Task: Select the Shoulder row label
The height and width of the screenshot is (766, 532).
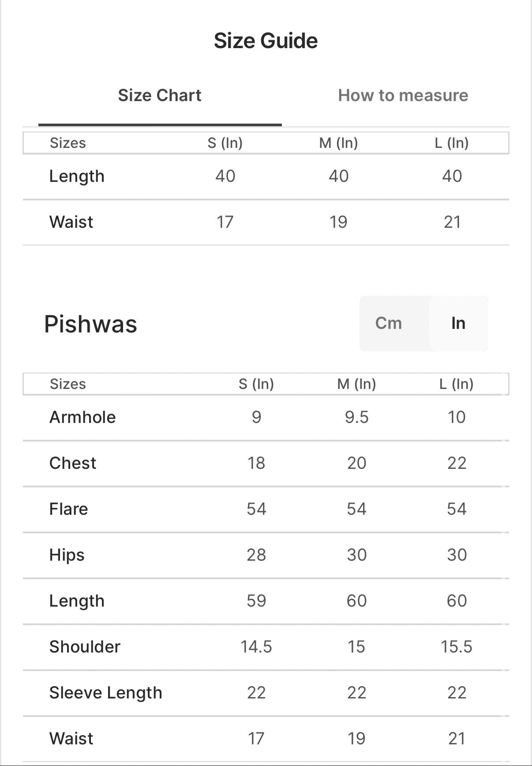Action: tap(85, 647)
